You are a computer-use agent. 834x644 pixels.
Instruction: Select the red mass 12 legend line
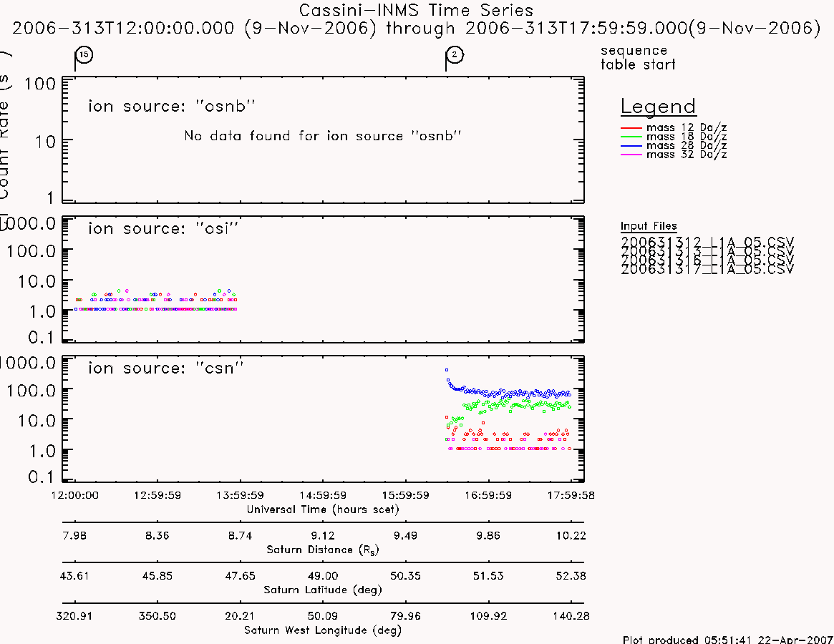point(631,128)
